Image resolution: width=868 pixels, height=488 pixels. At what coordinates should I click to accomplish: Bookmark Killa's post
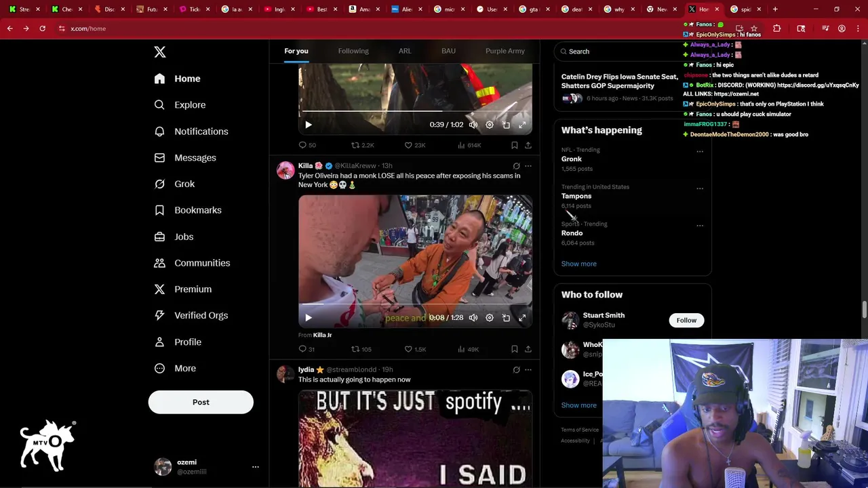(514, 349)
